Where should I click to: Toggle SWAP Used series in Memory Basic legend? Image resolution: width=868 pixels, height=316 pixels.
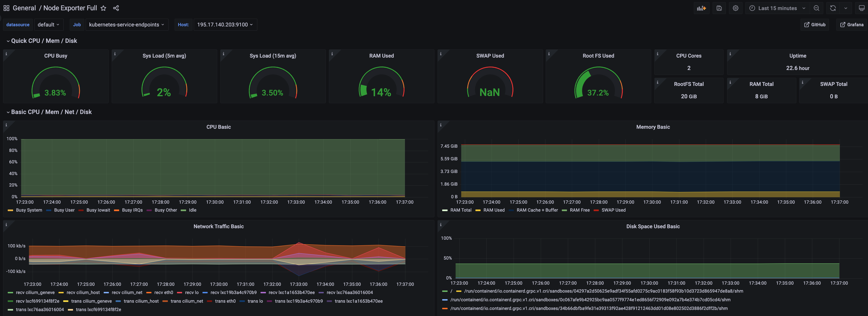614,210
